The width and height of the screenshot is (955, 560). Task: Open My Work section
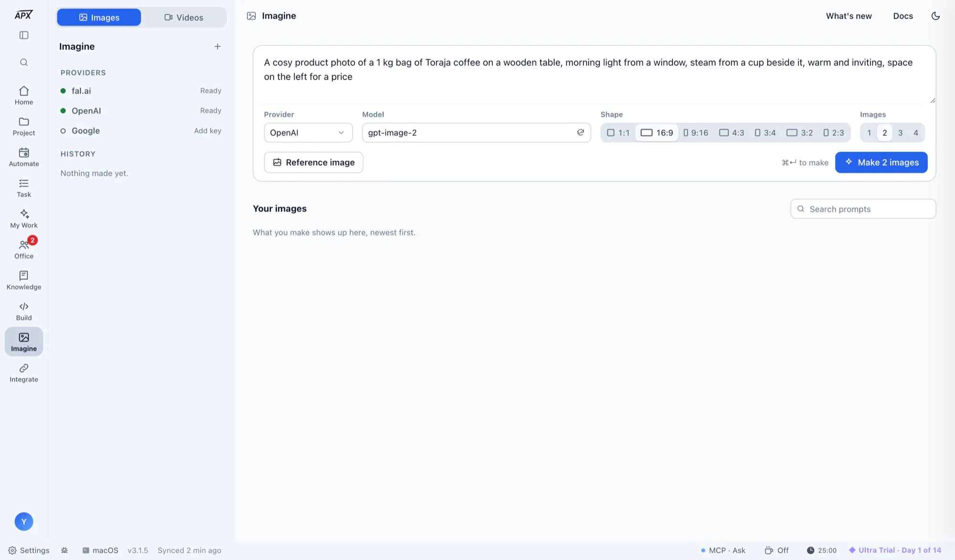24,219
